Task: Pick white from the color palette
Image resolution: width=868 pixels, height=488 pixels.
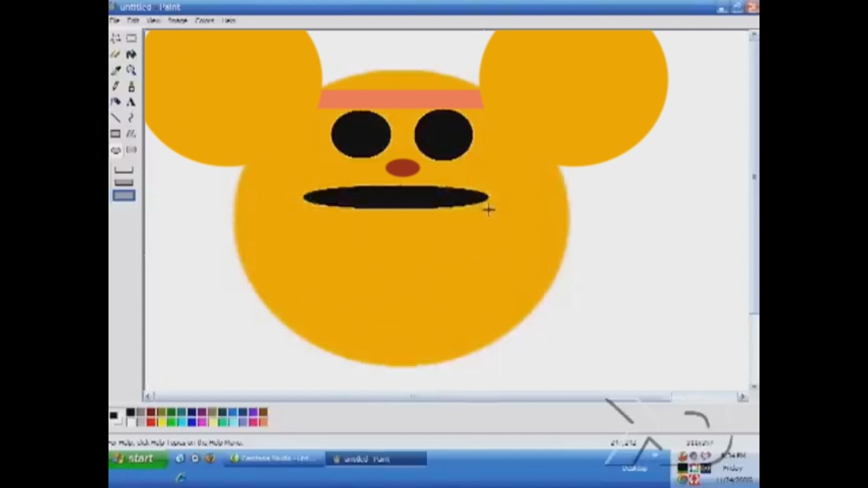Action: 130,422
